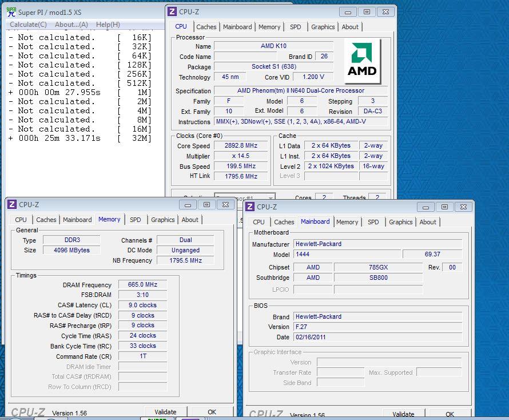Minimize the CPU-Z Memory window

[188, 205]
